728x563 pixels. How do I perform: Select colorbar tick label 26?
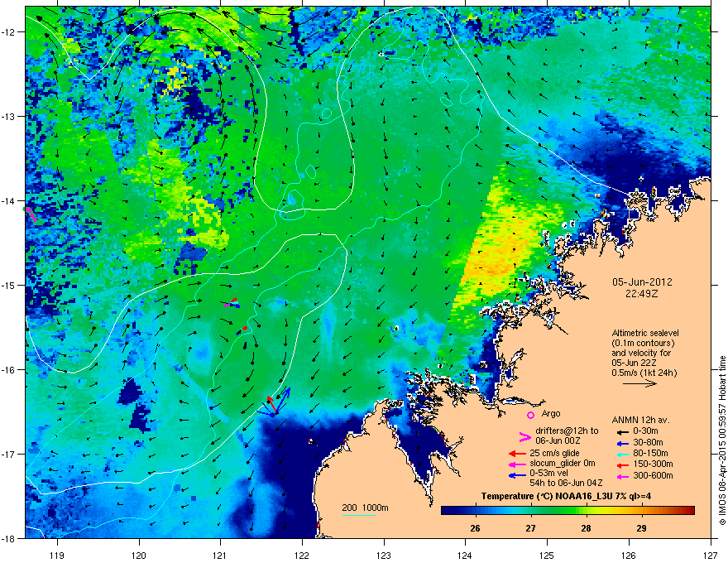475,528
